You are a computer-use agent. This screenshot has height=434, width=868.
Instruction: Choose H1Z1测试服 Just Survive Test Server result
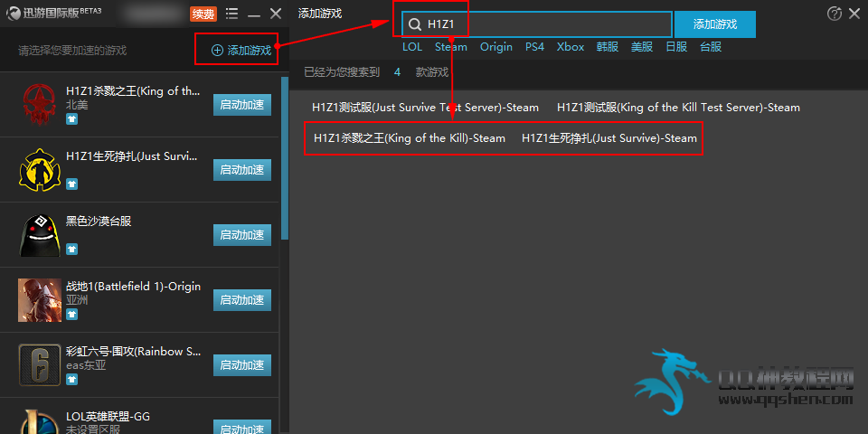pos(425,108)
